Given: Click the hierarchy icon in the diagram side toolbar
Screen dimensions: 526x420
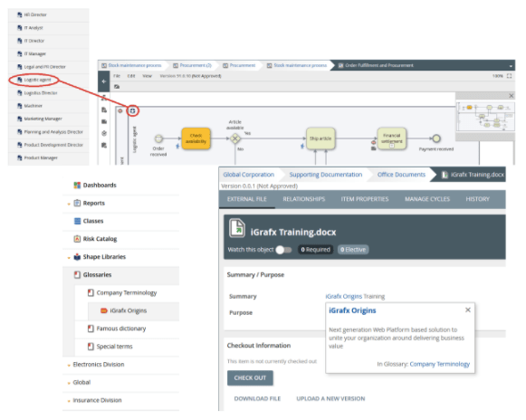Looking at the screenshot, I should click(104, 98).
